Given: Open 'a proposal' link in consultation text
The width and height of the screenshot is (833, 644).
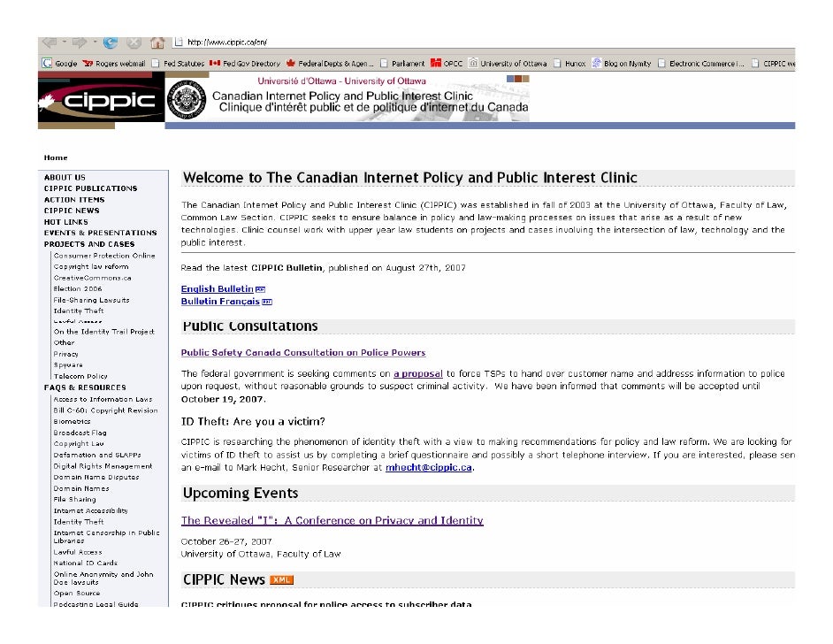Looking at the screenshot, I should click(x=418, y=374).
